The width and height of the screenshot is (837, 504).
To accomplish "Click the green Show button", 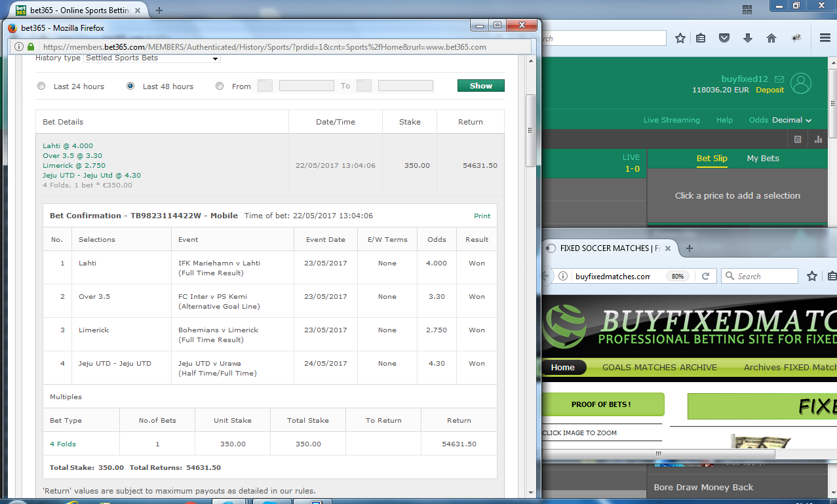I will (481, 86).
